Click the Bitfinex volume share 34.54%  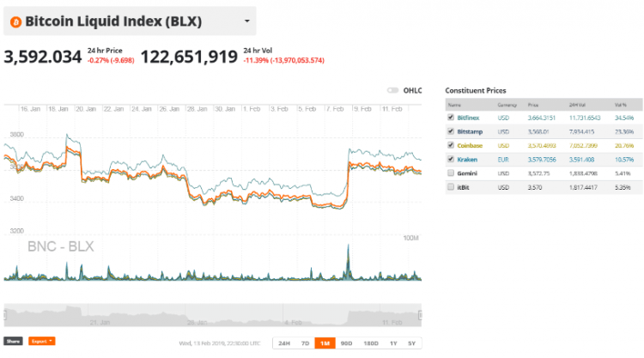coord(624,118)
